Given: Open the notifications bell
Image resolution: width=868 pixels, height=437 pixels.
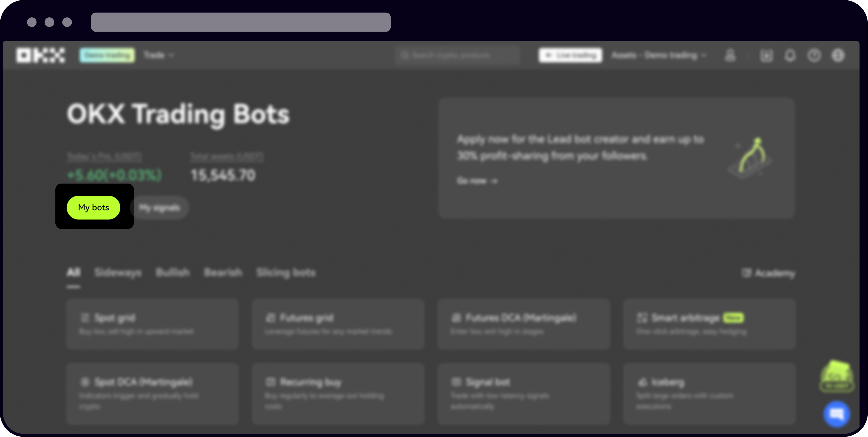Looking at the screenshot, I should tap(790, 55).
